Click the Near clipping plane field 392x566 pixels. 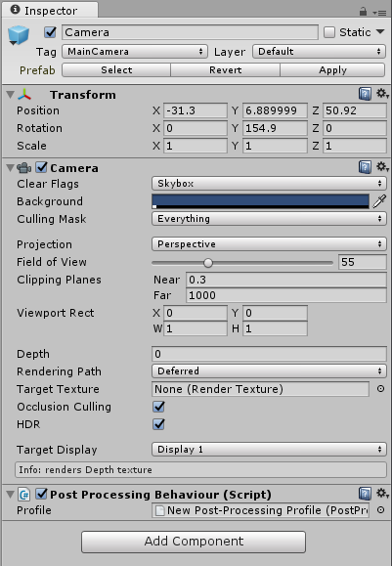click(286, 280)
